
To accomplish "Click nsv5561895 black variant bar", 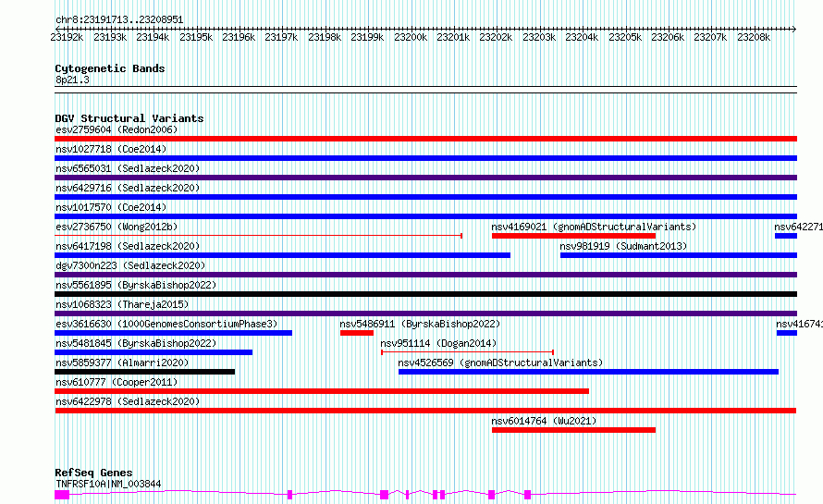I will pos(425,294).
